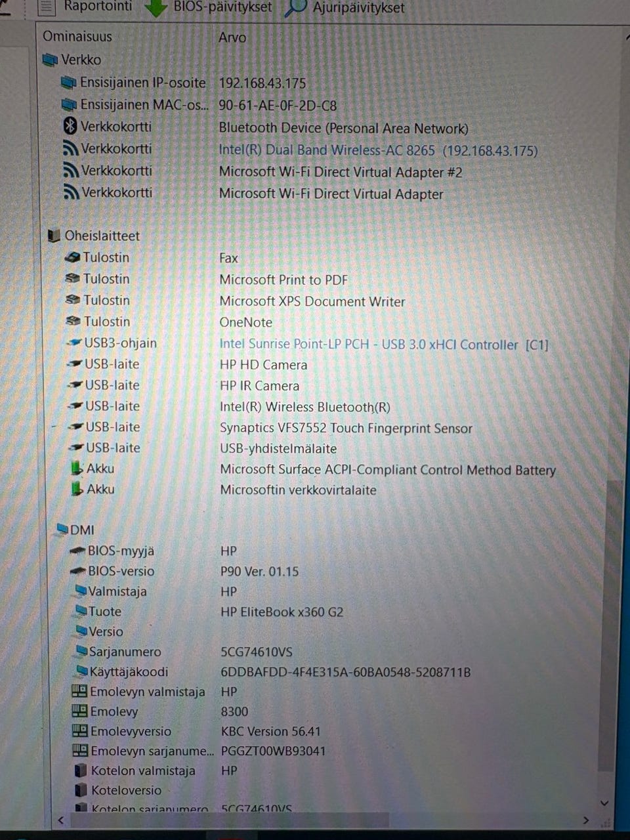Select Käyttäjäkoodi UUID value
This screenshot has width=630, height=840.
pyautogui.click(x=346, y=672)
